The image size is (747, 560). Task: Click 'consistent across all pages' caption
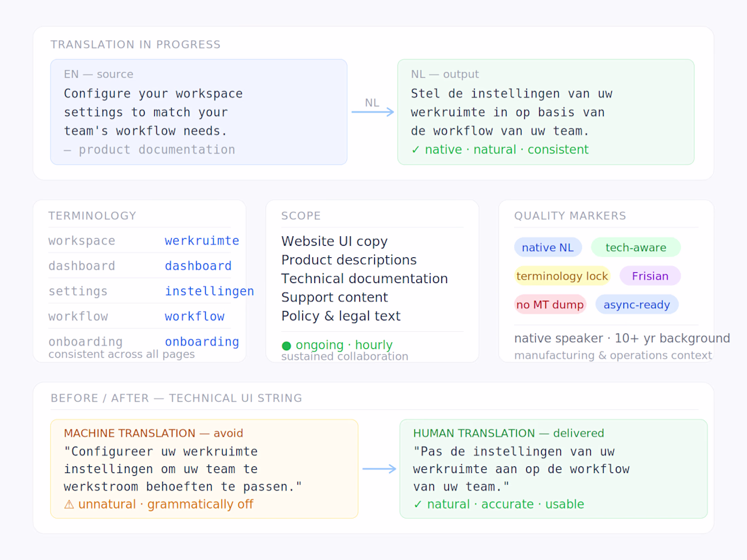coord(122,354)
